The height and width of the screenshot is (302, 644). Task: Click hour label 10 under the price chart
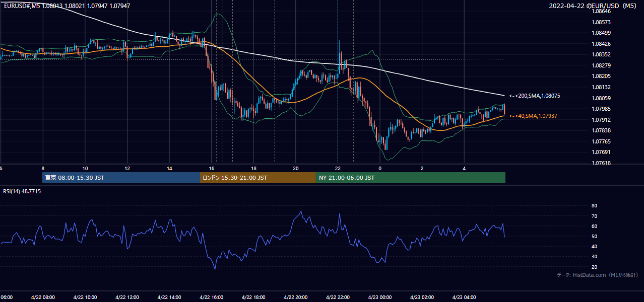(x=85, y=169)
